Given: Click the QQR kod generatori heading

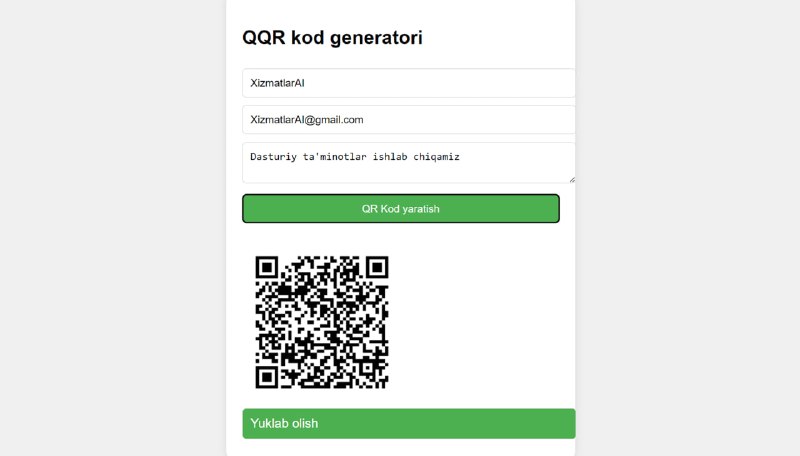Looking at the screenshot, I should (x=332, y=38).
